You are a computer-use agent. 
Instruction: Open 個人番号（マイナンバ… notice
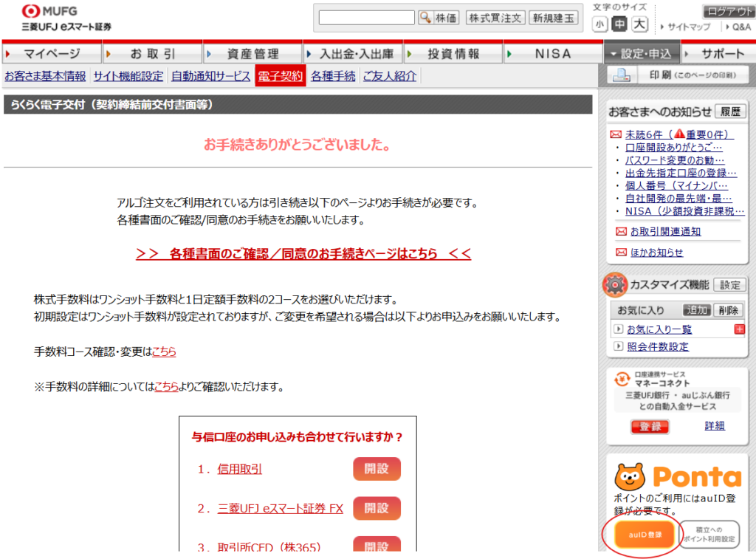tap(676, 185)
